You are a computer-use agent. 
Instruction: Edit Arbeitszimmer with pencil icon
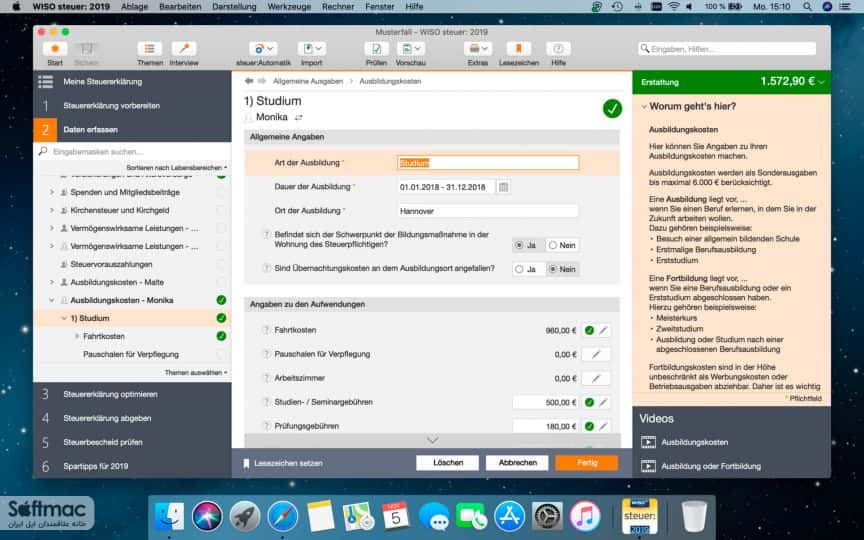pyautogui.click(x=596, y=379)
